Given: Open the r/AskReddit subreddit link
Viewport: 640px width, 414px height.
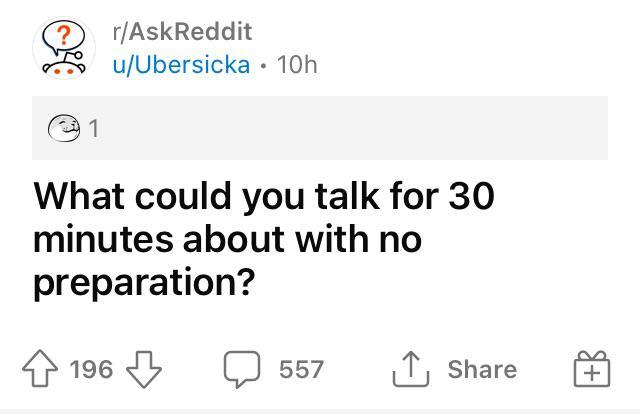Looking at the screenshot, I should [x=183, y=31].
